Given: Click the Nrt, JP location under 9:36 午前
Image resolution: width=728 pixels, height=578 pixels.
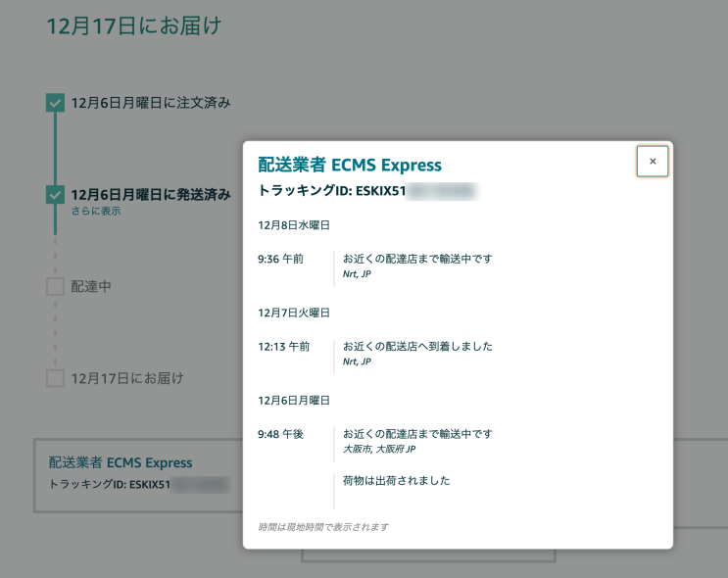Looking at the screenshot, I should pos(357,274).
